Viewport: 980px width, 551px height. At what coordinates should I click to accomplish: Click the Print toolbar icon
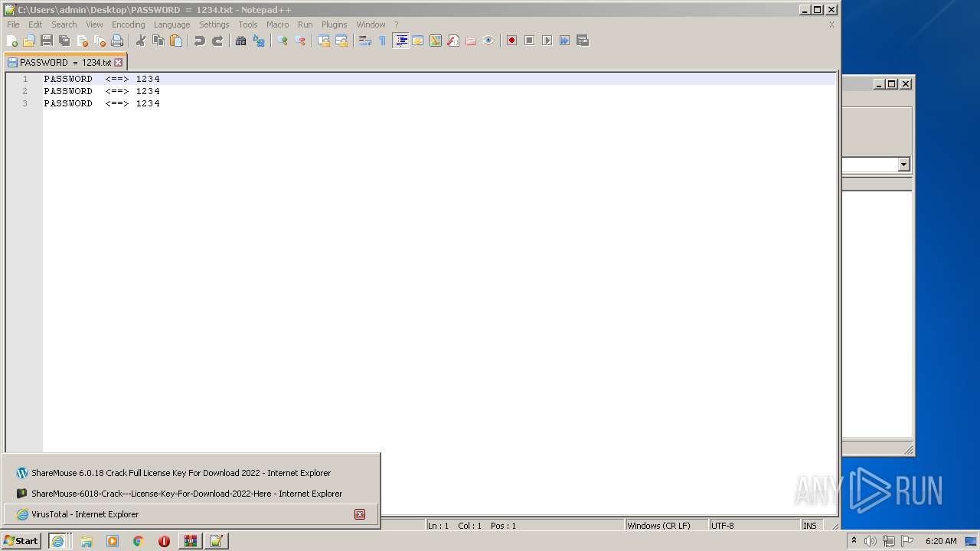117,41
